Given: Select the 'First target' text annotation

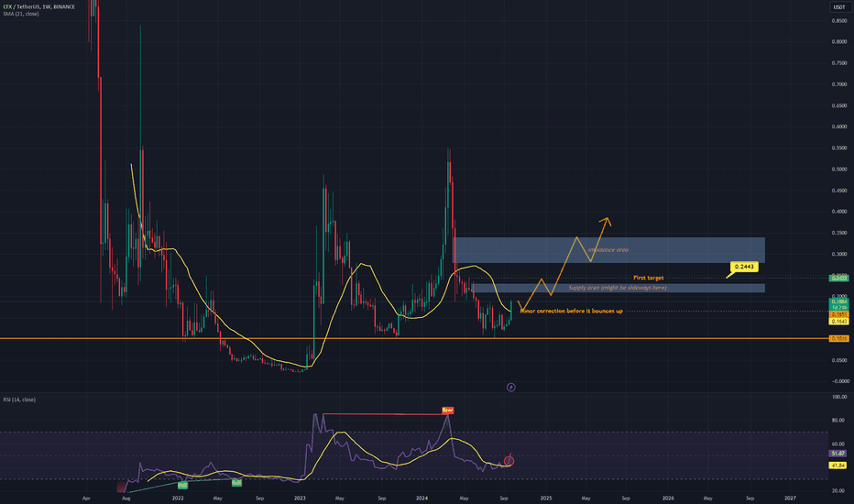Looking at the screenshot, I should pos(648,278).
